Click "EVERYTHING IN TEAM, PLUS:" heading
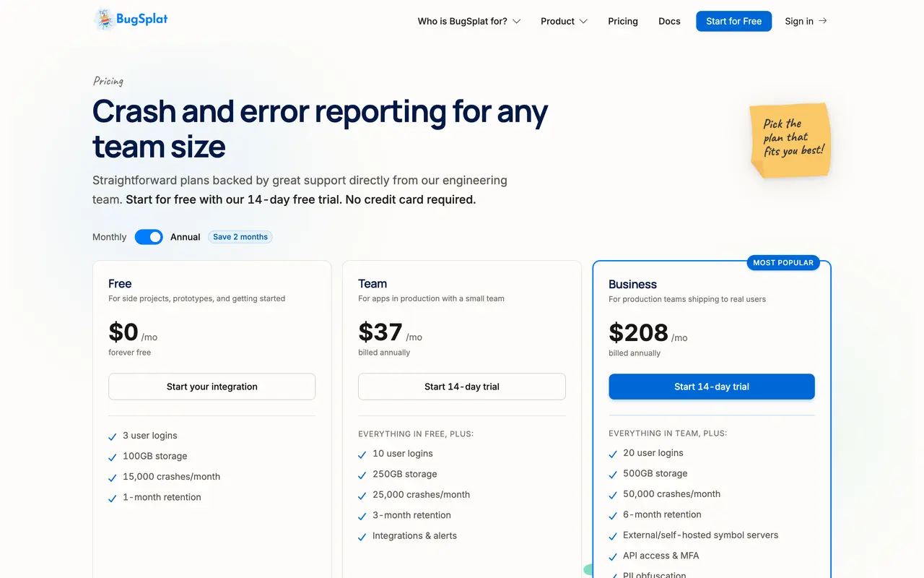Viewport: 924px width, 578px height. [668, 433]
